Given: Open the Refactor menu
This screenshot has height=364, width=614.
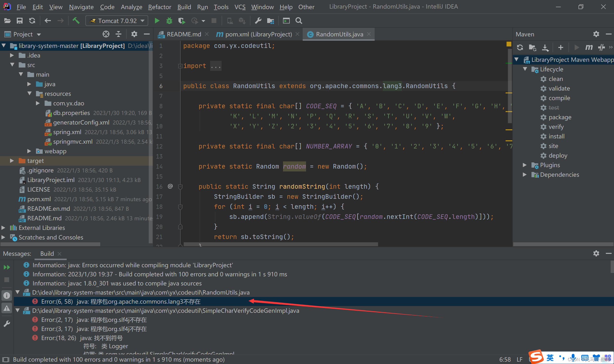Looking at the screenshot, I should click(159, 7).
